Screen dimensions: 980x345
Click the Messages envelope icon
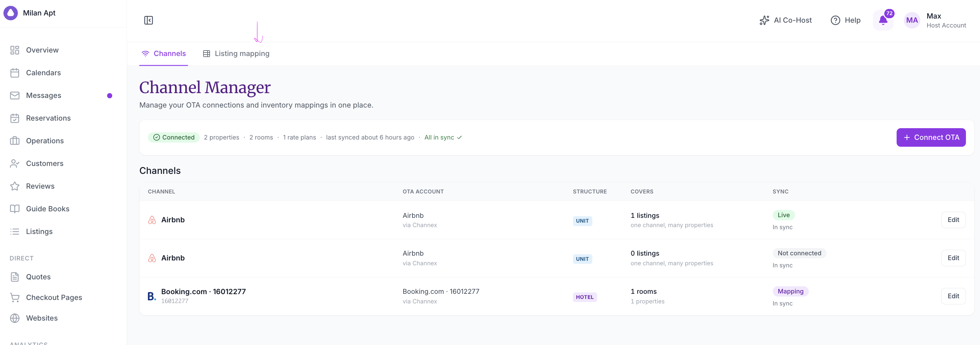tap(15, 96)
